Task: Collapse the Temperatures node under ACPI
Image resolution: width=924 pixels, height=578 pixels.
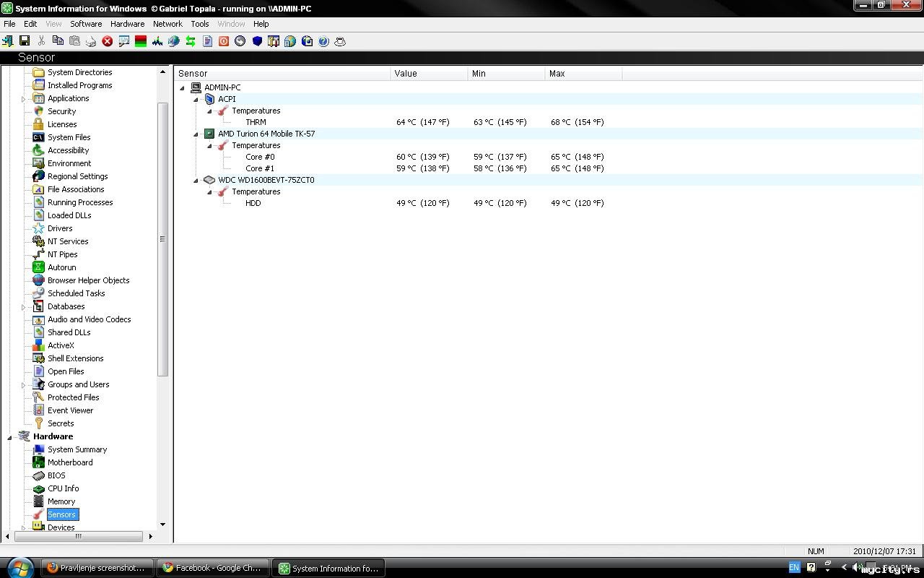Action: (209, 111)
